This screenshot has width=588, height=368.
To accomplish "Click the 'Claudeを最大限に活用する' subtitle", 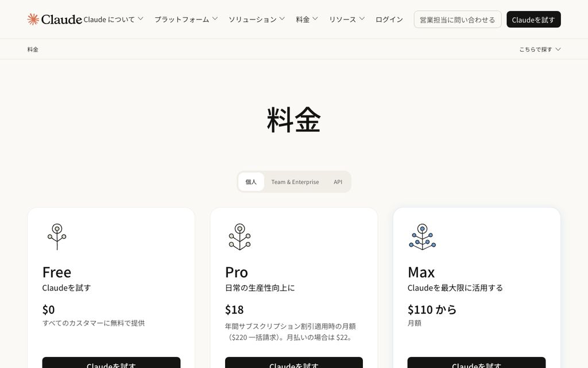I will coord(455,287).
